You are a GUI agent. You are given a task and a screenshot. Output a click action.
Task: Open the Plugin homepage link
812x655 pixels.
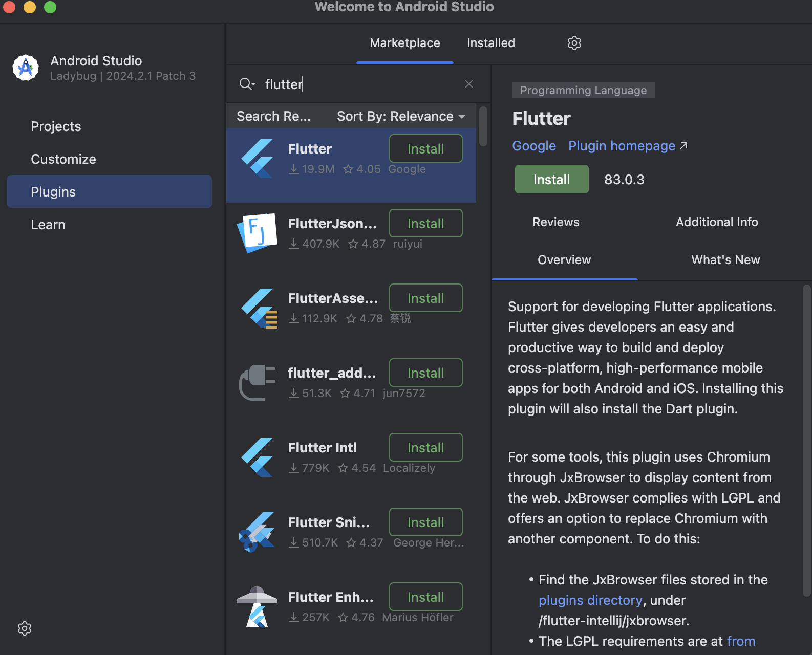point(628,146)
